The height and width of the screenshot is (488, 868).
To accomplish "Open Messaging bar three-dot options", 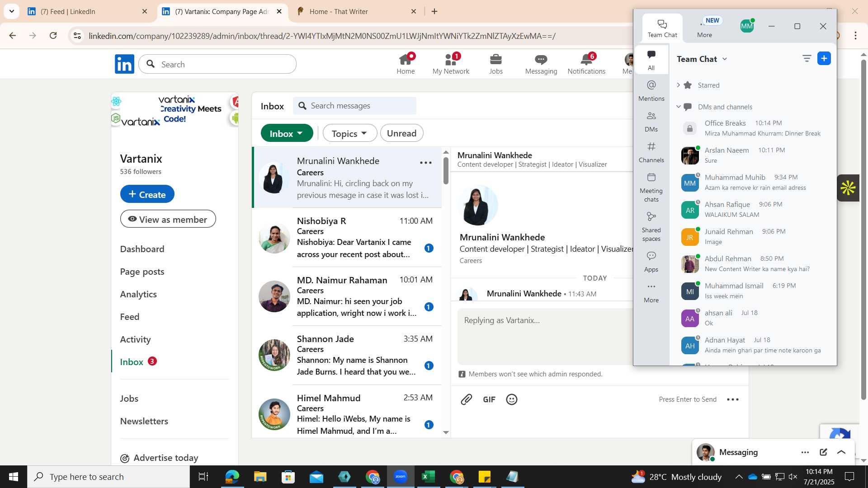I will 805,452.
